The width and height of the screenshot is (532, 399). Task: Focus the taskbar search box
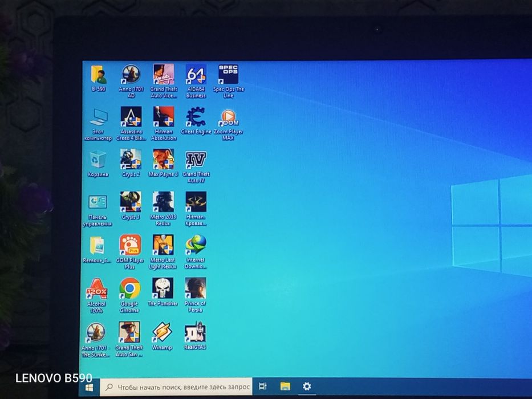[x=176, y=387]
